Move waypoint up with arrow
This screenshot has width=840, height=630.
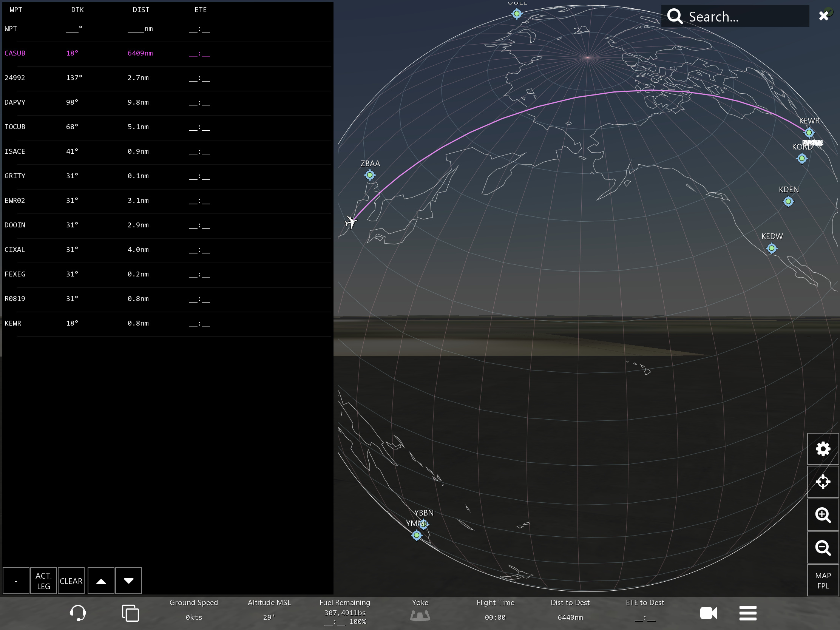[101, 581]
